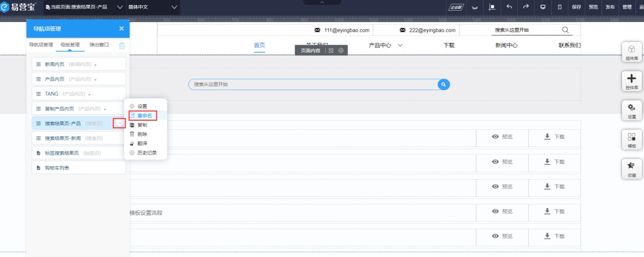Toggle the ruler guides icon in toolbar
Viewport: 644px width, 257px height.
[492, 7]
